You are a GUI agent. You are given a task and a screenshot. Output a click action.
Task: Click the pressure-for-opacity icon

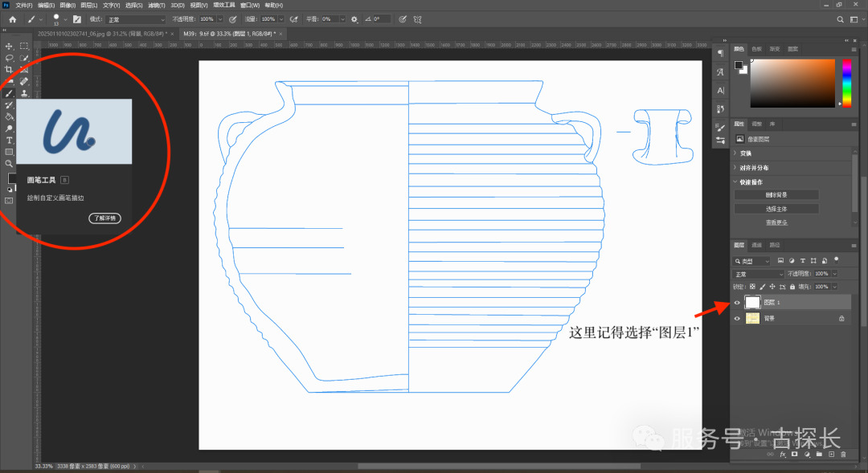click(233, 19)
